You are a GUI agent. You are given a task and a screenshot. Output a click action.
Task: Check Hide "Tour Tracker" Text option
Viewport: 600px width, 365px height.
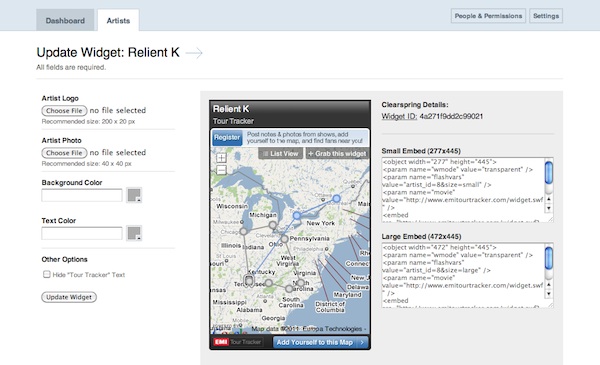point(47,274)
